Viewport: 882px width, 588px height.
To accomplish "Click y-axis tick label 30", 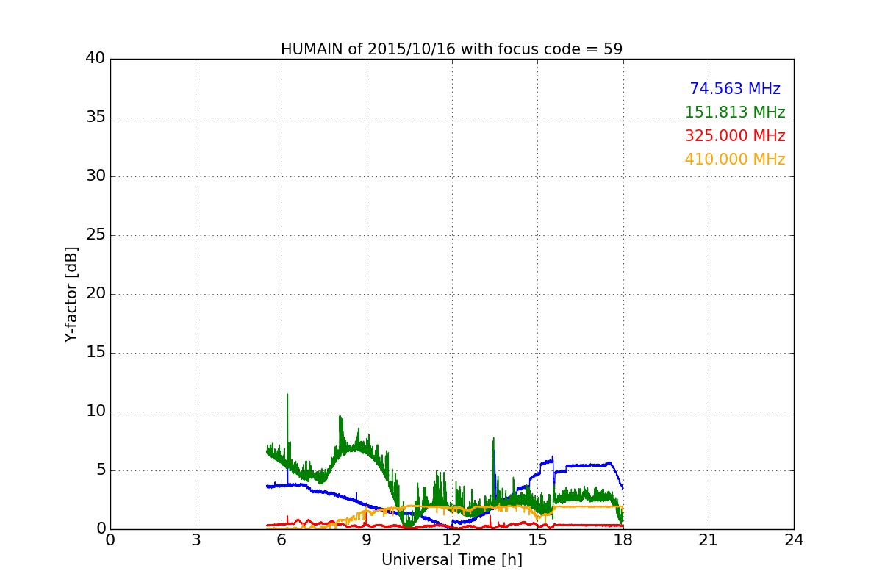I will (x=96, y=176).
